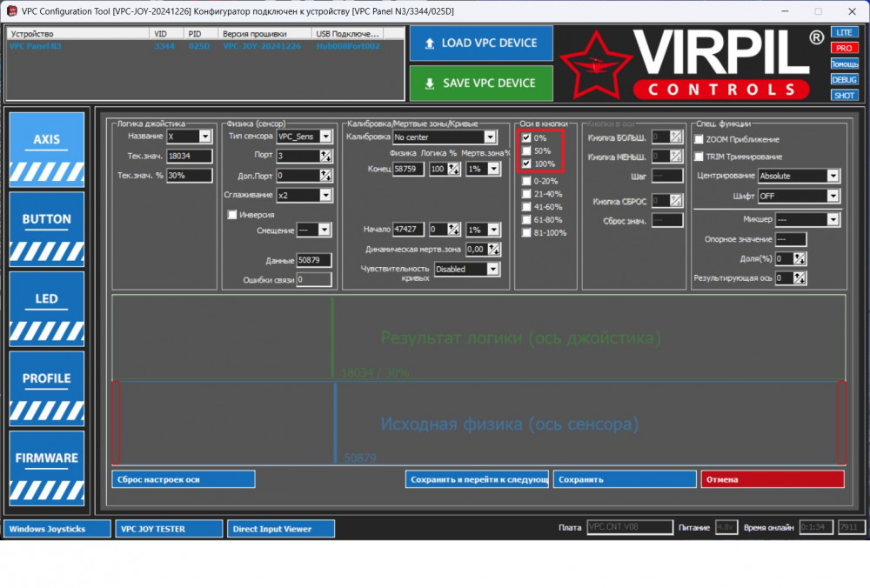Open the Помощь help button

(x=845, y=63)
